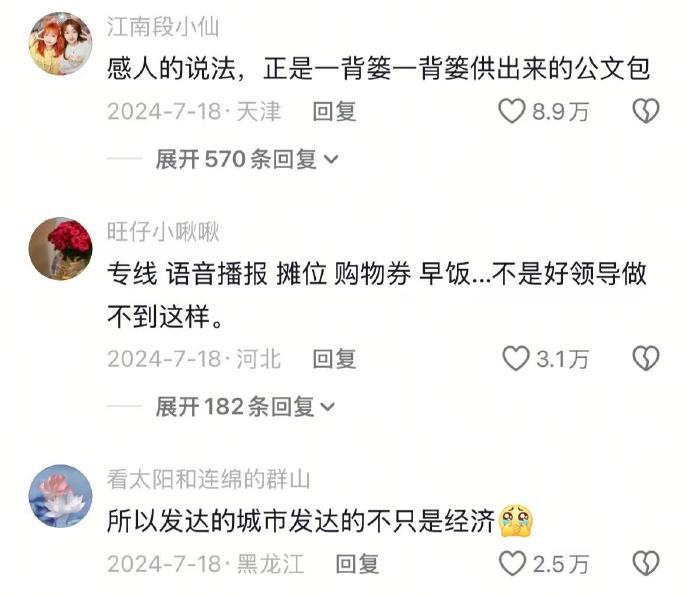Viewport: 690px width, 594px height.
Task: Dislike 江南段小仙's comment with broken heart
Action: (646, 111)
